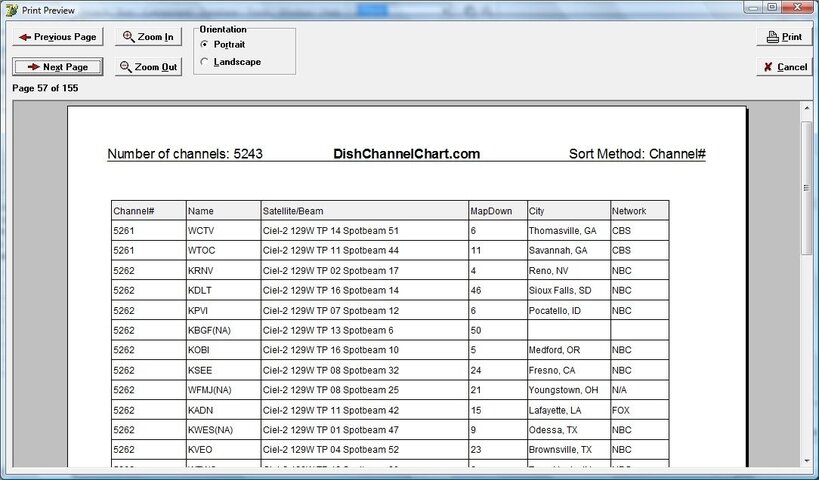Click the Channel# column header
819x480 pixels.
point(148,210)
